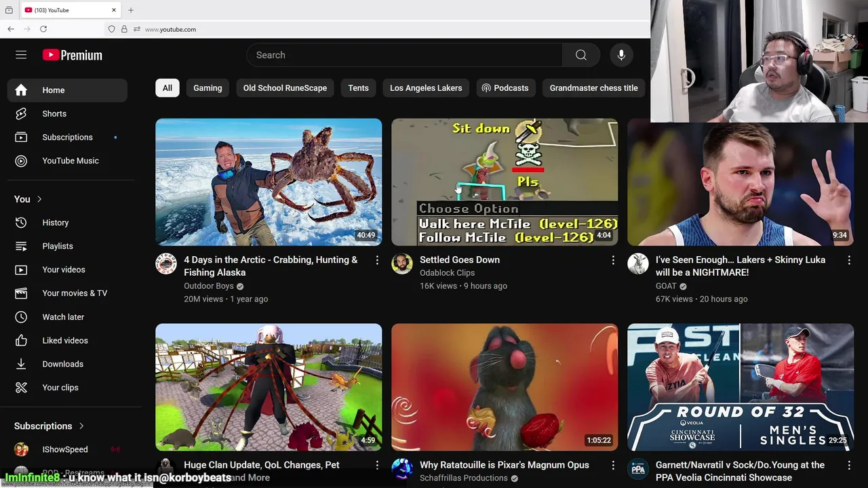Open more options for Garnett/Navratil video
The image size is (868, 488).
pyautogui.click(x=849, y=465)
